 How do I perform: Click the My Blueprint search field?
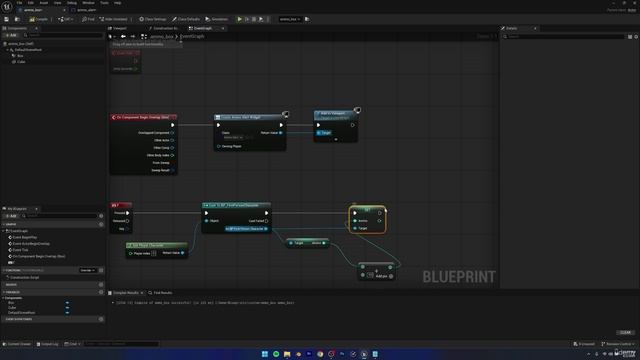[x=60, y=216]
